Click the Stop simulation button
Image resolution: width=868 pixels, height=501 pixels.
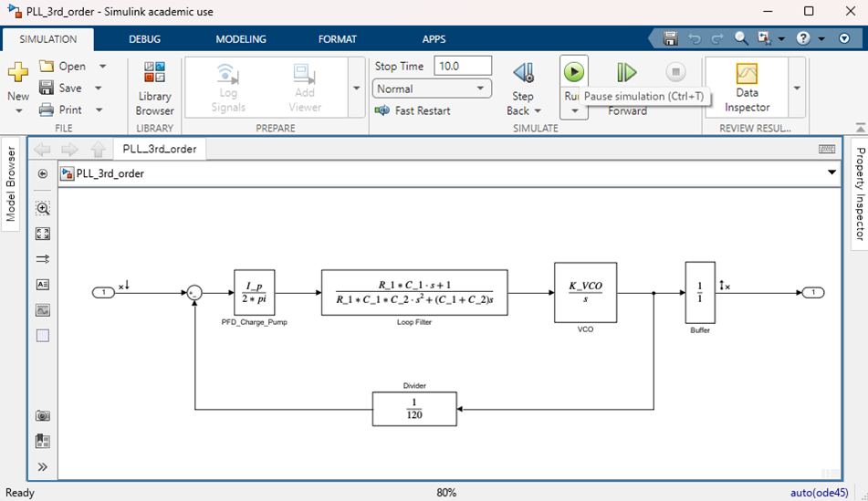click(675, 72)
